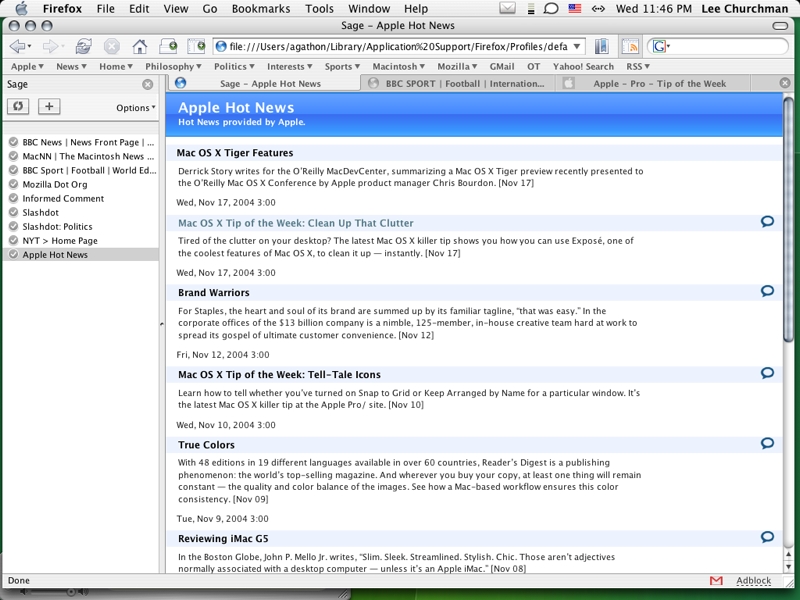Open the Sage Options dropdown
The image size is (800, 600).
[135, 108]
